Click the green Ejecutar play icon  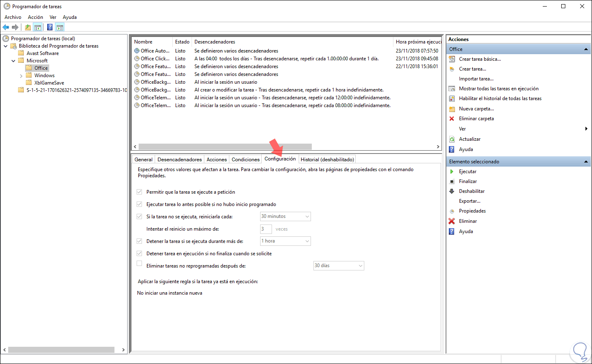pos(452,172)
